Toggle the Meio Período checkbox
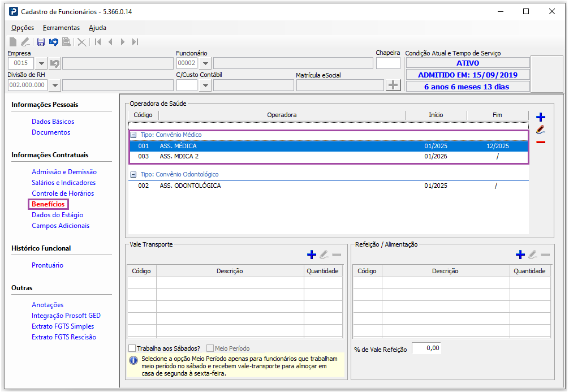 [210, 348]
